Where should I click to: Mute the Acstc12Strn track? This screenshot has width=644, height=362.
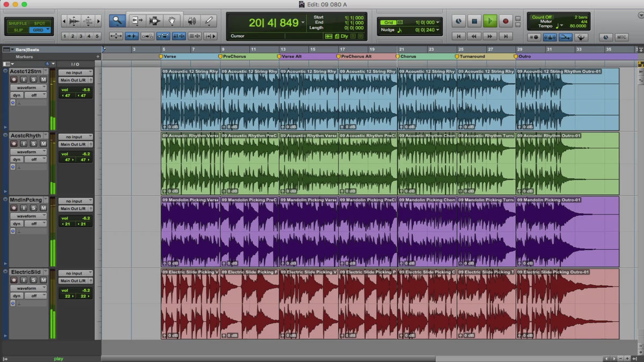coord(43,79)
